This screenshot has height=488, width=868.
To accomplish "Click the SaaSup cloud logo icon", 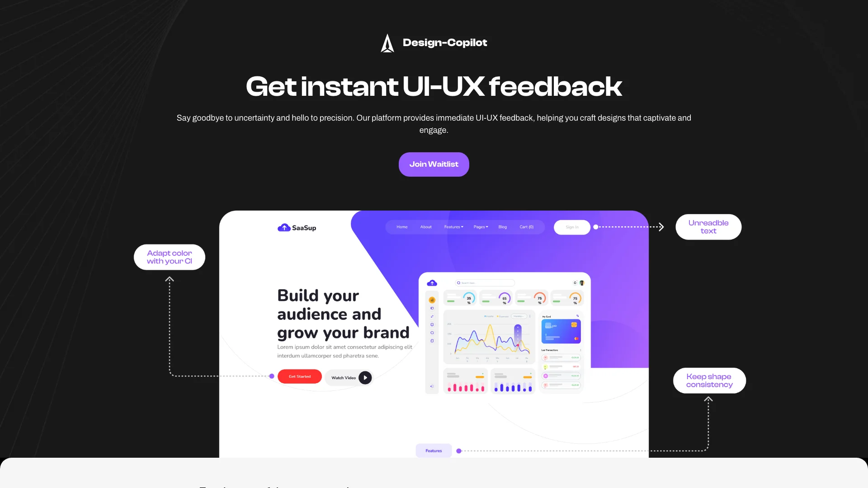I will click(x=284, y=227).
